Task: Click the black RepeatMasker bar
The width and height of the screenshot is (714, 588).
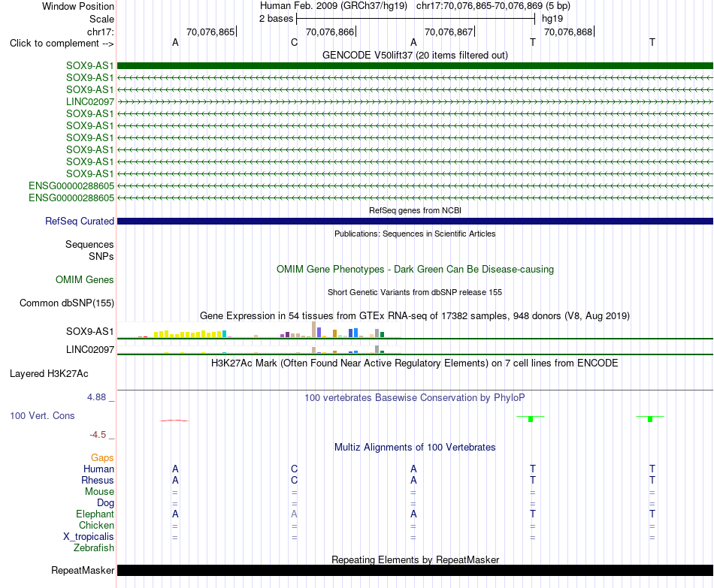Action: [415, 570]
